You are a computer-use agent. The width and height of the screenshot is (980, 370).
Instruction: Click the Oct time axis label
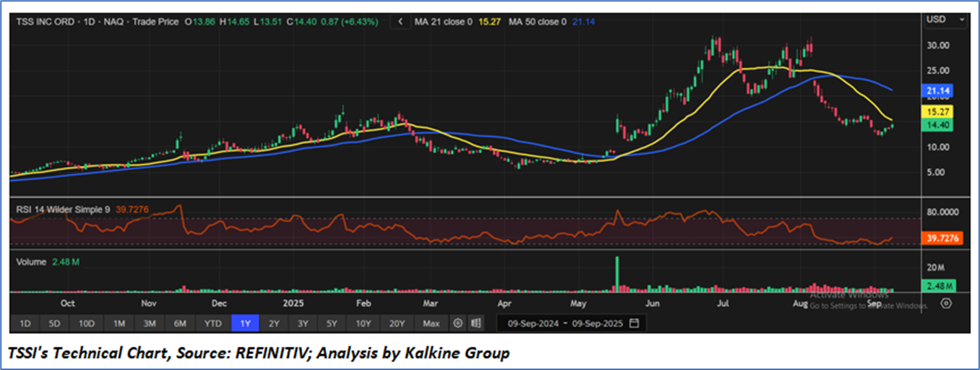tap(67, 304)
